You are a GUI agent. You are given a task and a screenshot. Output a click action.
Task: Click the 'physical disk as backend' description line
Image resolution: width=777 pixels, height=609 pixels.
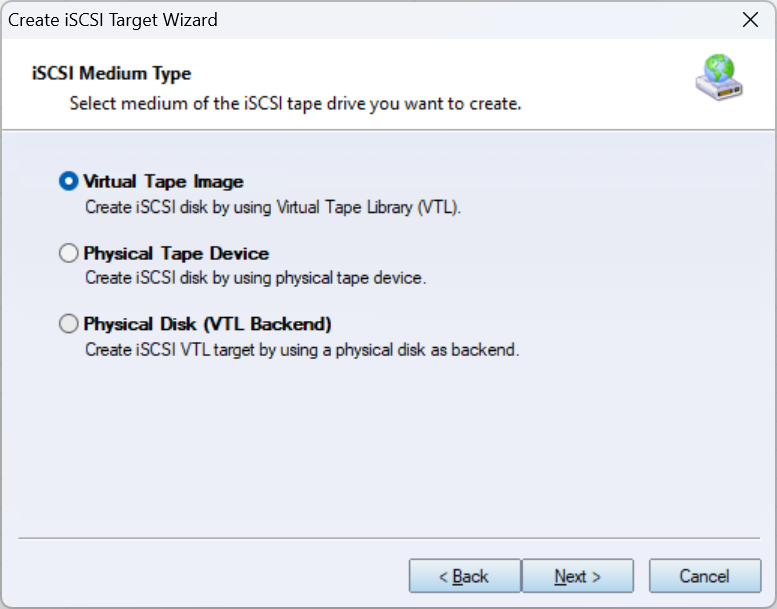pyautogui.click(x=302, y=350)
